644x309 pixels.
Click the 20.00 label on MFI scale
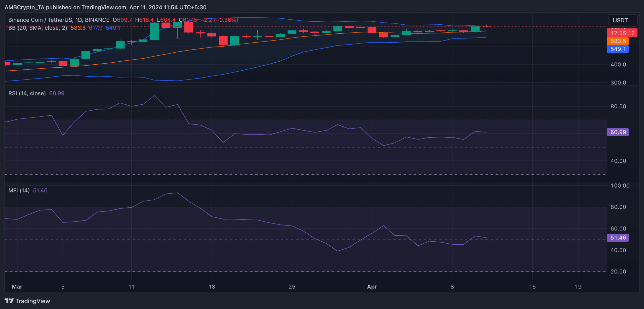[618, 272]
